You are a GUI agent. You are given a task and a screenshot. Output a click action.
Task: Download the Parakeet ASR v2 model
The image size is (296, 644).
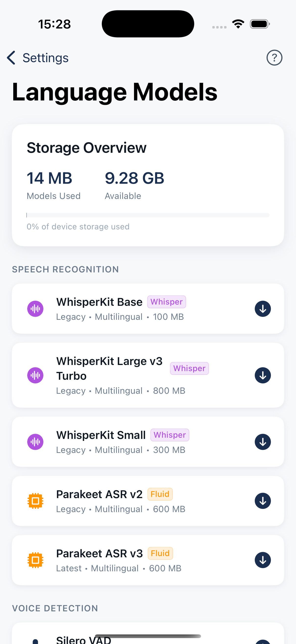tap(263, 501)
